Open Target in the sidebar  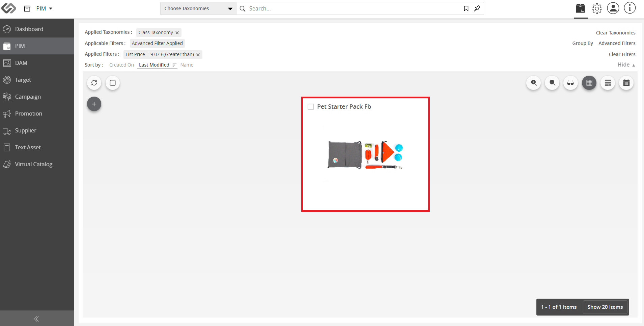(x=37, y=80)
